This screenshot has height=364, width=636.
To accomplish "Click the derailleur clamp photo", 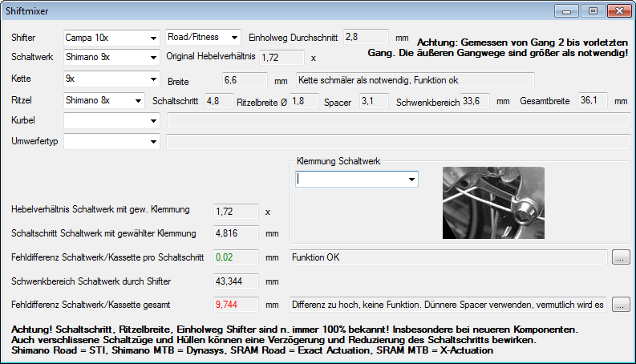I will pyautogui.click(x=493, y=202).
